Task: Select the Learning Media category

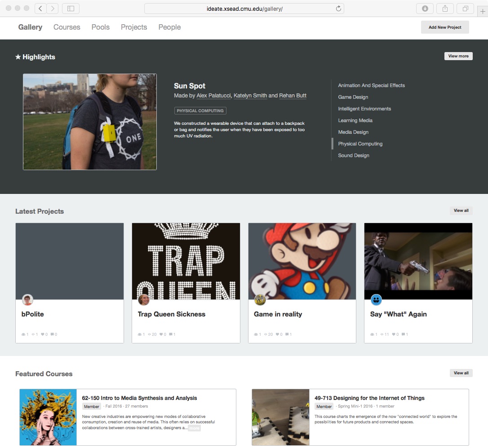Action: (x=355, y=120)
